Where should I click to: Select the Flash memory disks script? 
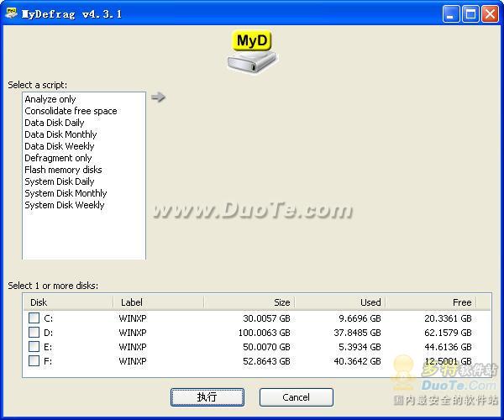coord(63,170)
